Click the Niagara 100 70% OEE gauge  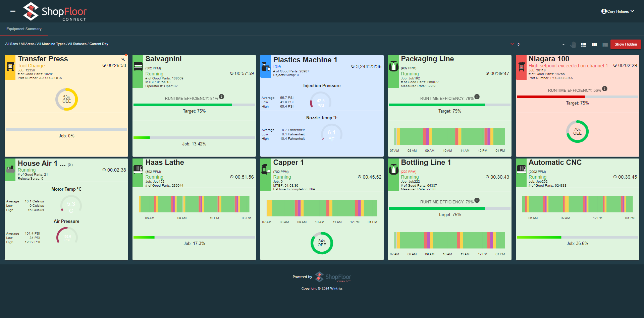click(577, 132)
